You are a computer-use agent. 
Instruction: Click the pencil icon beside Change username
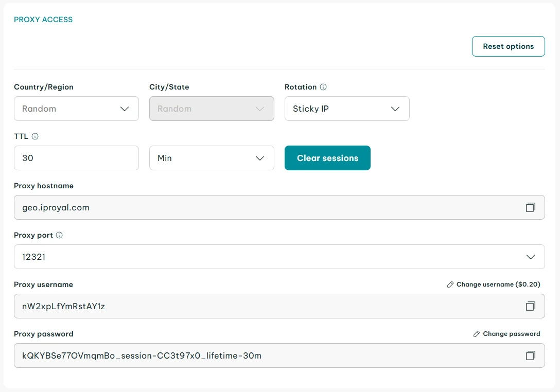point(450,284)
